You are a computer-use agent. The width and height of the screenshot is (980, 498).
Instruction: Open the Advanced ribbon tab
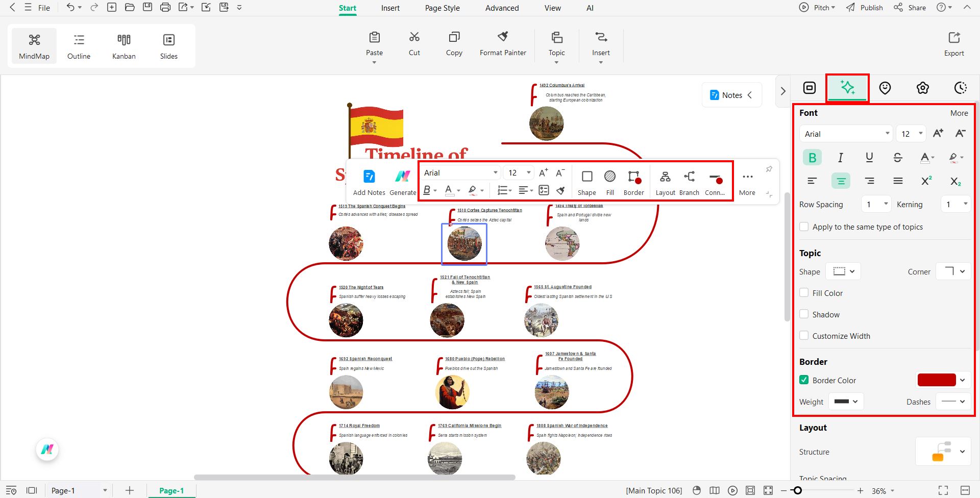(502, 8)
